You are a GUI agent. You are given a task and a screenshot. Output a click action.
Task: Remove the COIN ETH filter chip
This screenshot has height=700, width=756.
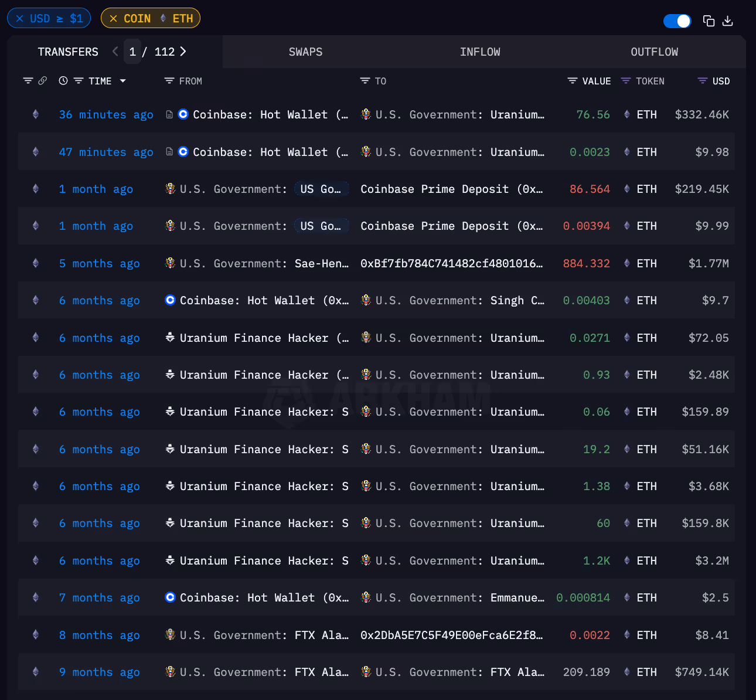click(114, 18)
